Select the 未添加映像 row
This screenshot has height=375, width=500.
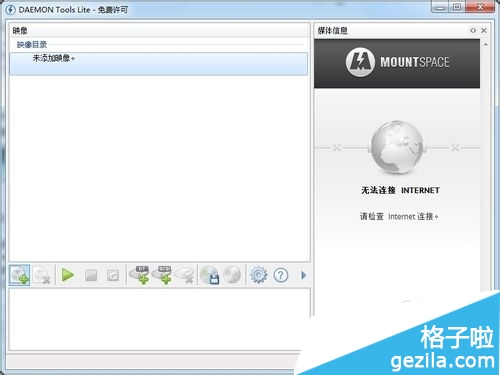[159, 63]
